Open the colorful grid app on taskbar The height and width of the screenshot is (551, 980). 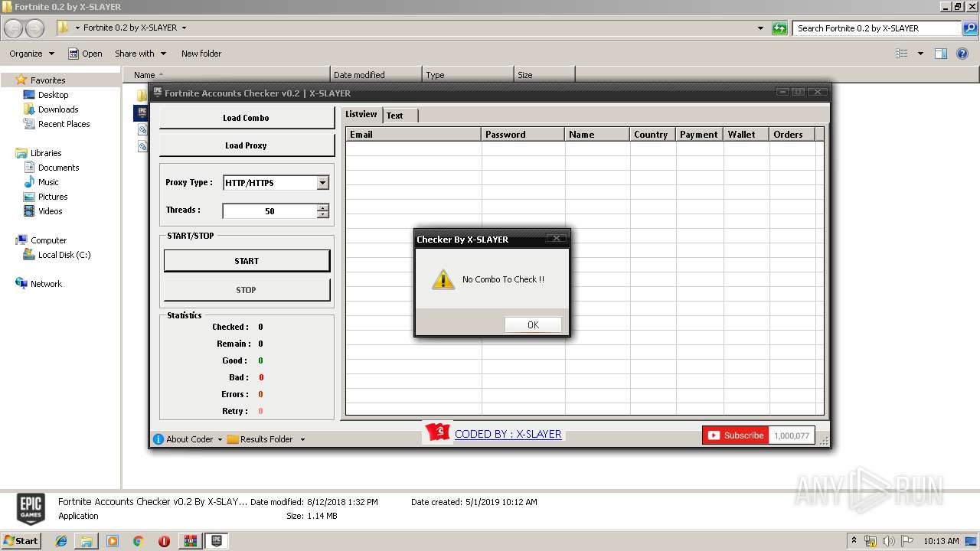[x=190, y=541]
